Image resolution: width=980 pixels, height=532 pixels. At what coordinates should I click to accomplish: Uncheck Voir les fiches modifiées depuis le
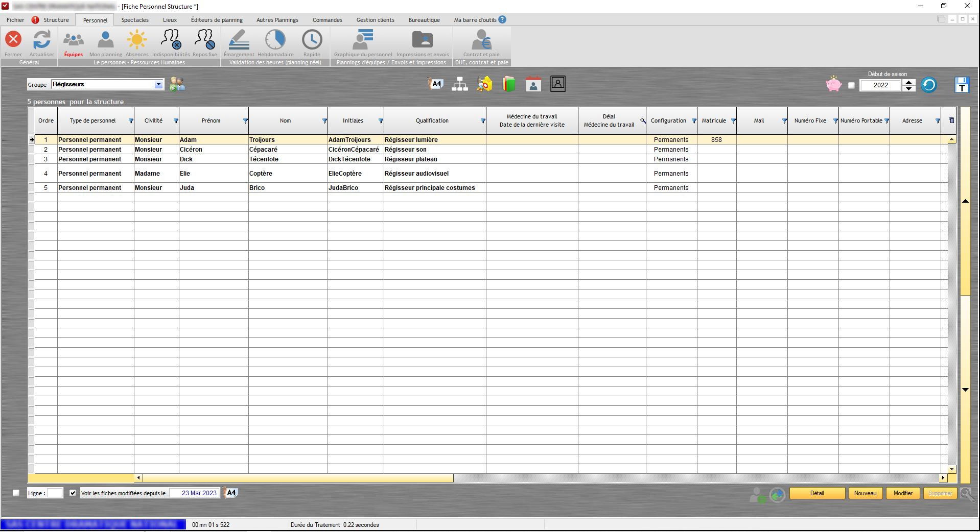click(x=73, y=493)
